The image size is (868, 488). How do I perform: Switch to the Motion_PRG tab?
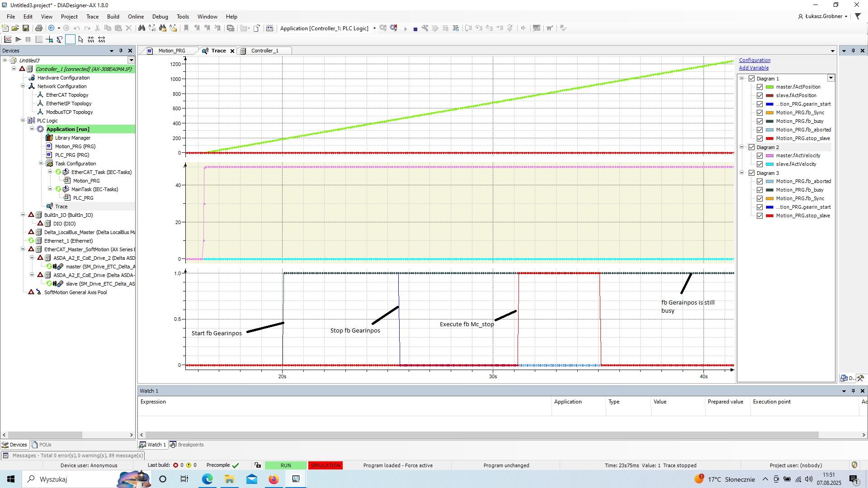click(171, 51)
